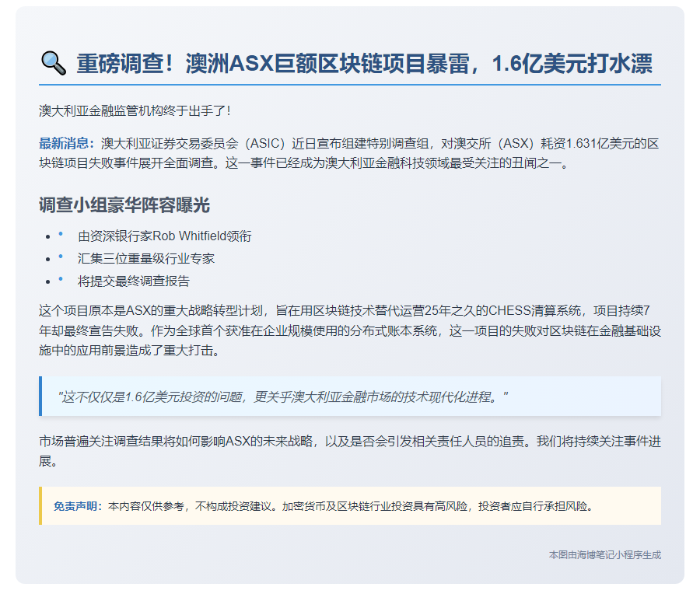
Task: Click paragraph text mentioning ASIC 特别调查组
Action: [x=350, y=153]
